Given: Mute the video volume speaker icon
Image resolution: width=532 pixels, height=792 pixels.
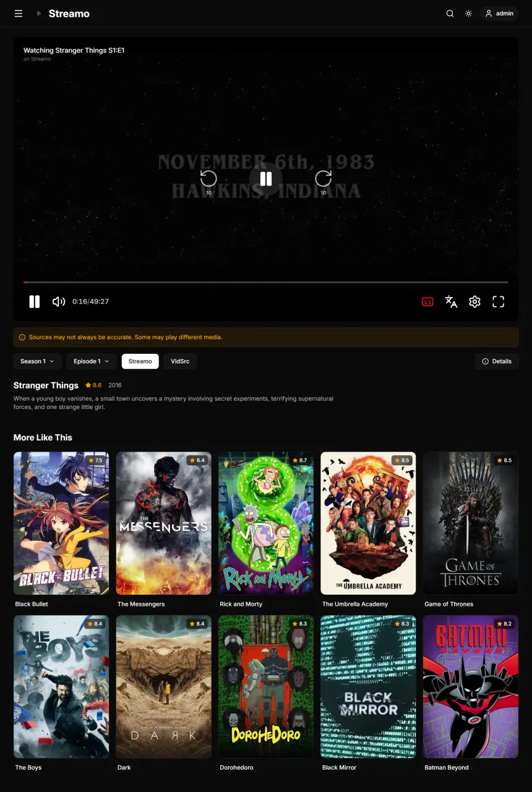Looking at the screenshot, I should tap(59, 301).
